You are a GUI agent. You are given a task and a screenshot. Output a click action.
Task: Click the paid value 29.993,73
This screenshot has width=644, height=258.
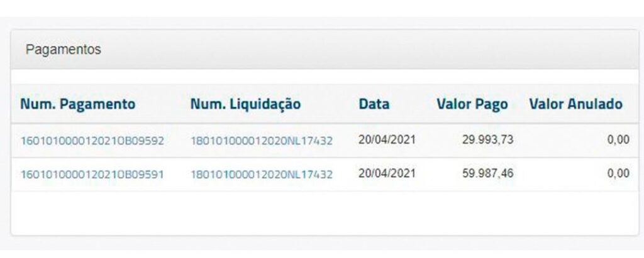tap(487, 139)
